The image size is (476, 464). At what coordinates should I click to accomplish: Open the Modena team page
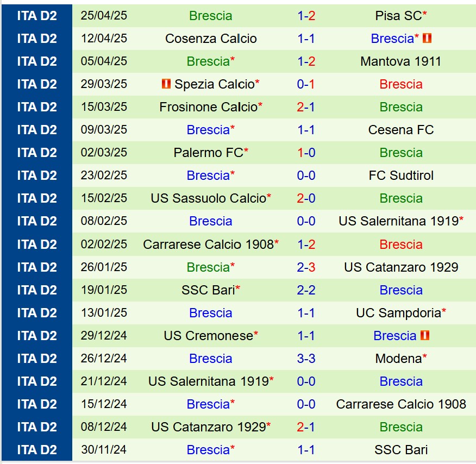pos(398,359)
